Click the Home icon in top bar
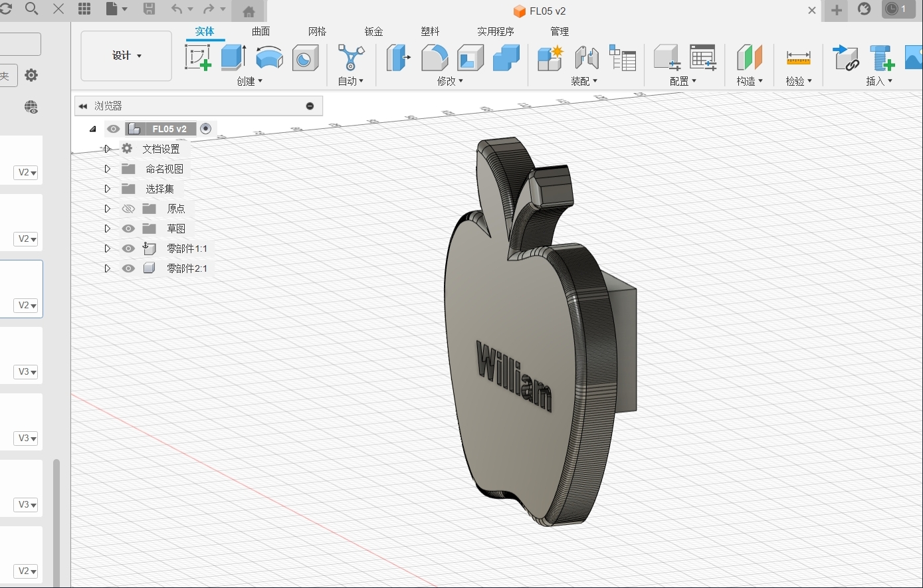Screen dimensions: 923x588 249,11
